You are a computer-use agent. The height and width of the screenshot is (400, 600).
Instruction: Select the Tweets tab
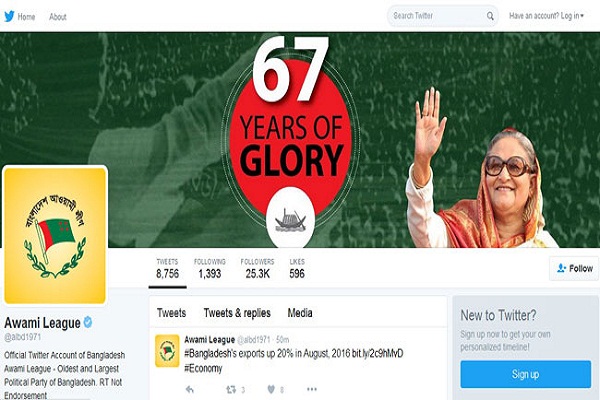[x=171, y=313]
